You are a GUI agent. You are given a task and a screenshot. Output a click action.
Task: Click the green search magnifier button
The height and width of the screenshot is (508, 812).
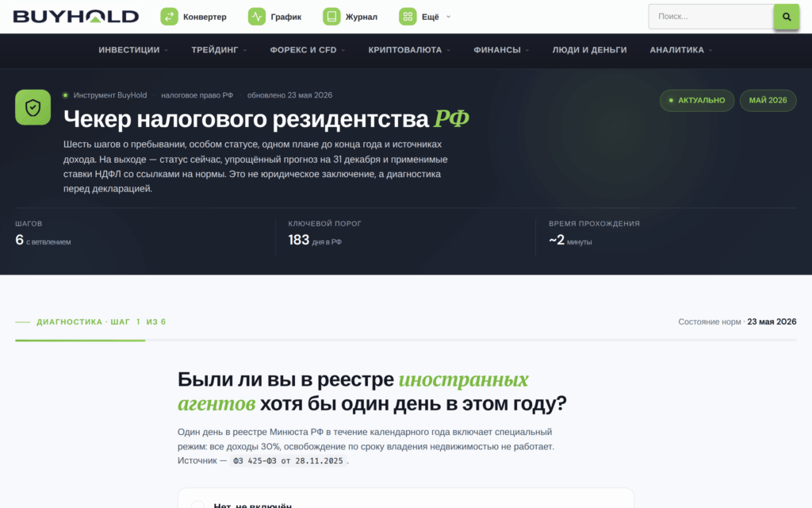786,17
